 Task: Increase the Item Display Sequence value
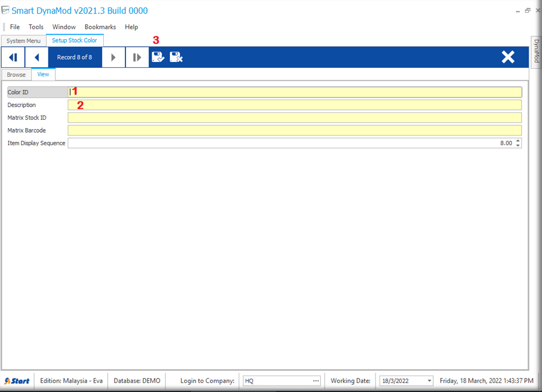[517, 141]
